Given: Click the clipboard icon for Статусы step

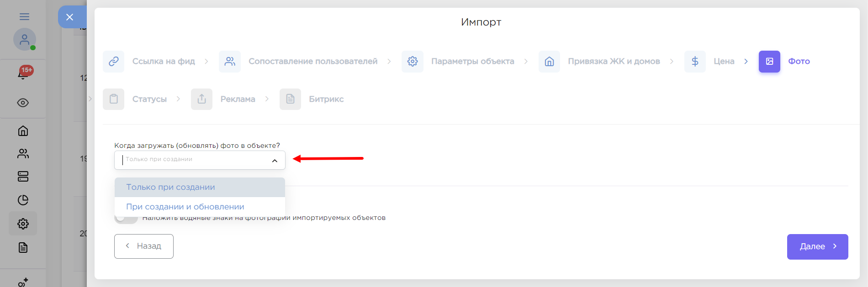Looking at the screenshot, I should coord(114,99).
